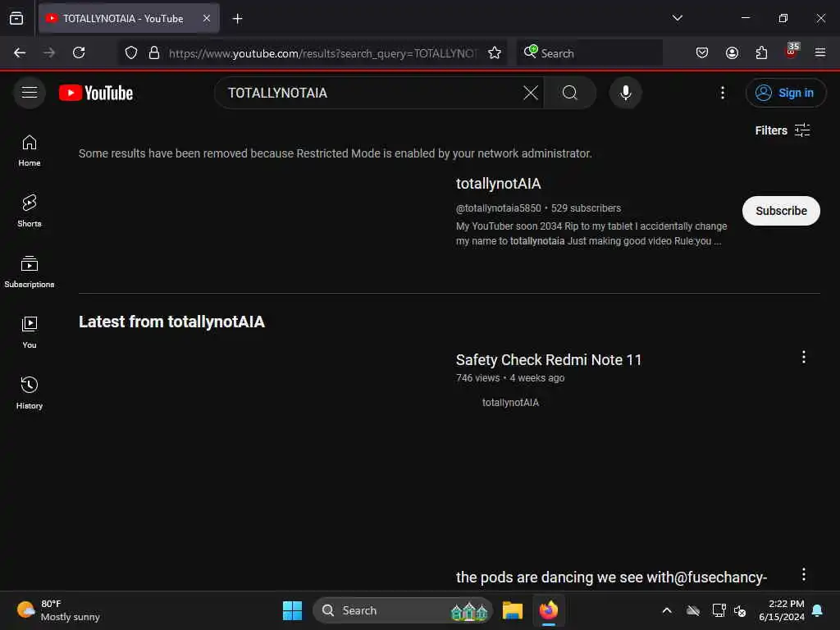Open Safety Check Redmi Note 11 video
The image size is (840, 630).
pos(549,360)
